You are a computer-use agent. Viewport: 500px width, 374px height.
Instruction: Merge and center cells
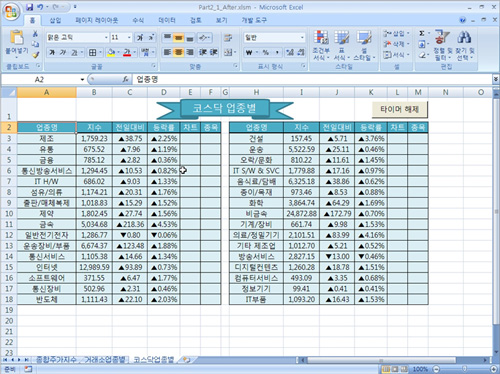(228, 52)
